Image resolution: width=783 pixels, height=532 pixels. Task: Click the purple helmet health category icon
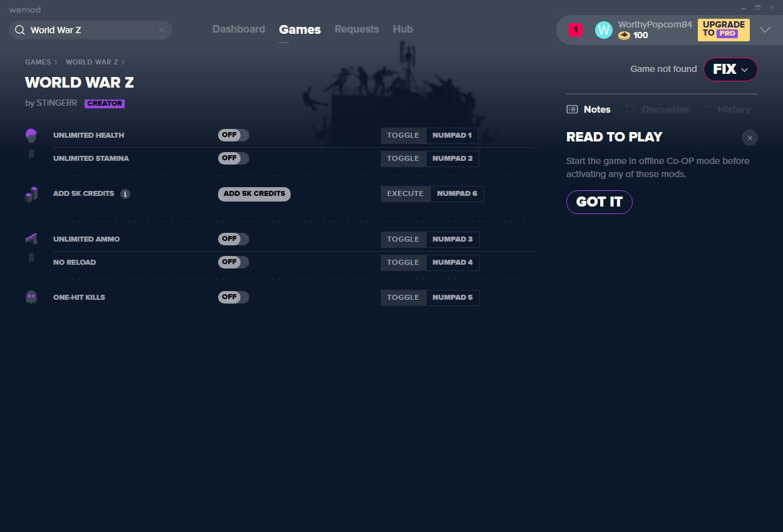[31, 135]
